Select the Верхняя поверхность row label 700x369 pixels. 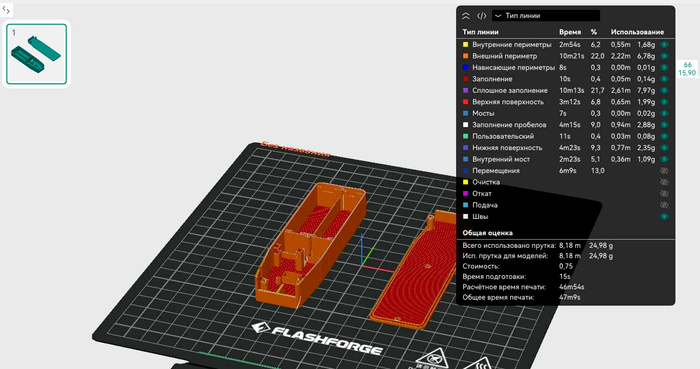(x=508, y=102)
